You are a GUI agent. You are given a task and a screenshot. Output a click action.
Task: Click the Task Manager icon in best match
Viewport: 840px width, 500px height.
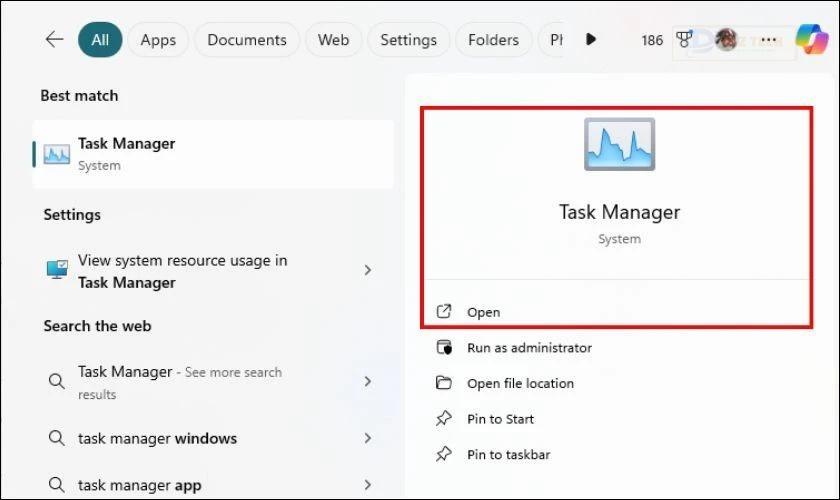[x=56, y=154]
